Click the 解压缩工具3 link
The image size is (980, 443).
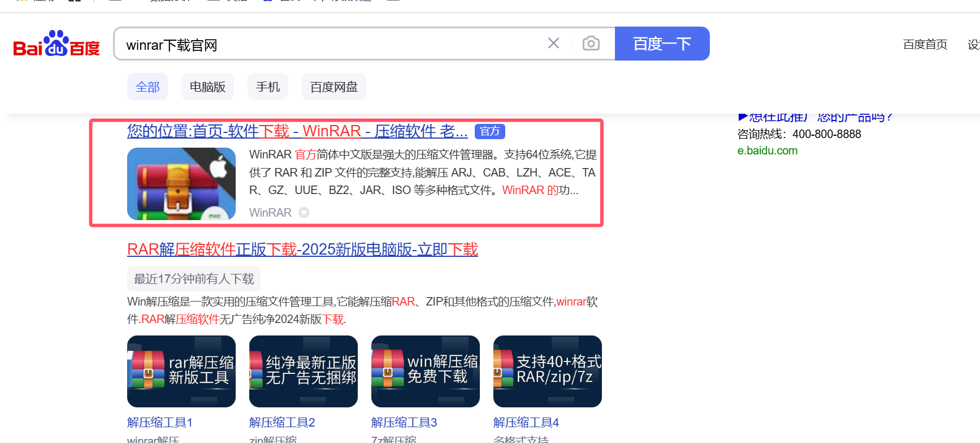404,423
